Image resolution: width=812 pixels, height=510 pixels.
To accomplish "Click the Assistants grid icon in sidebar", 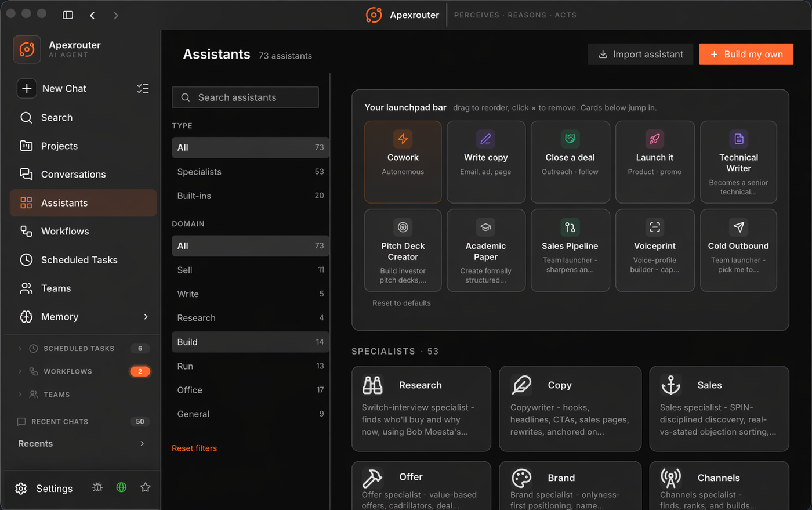I will 26,202.
